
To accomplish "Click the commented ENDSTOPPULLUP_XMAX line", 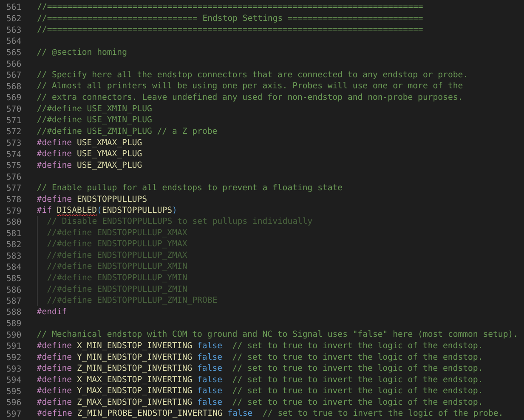I will click(117, 233).
